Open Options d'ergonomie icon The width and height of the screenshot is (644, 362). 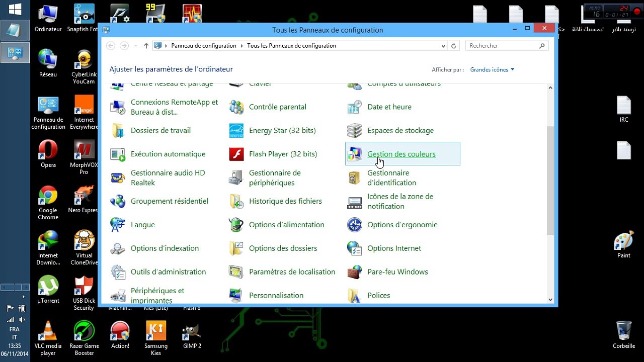pos(355,225)
